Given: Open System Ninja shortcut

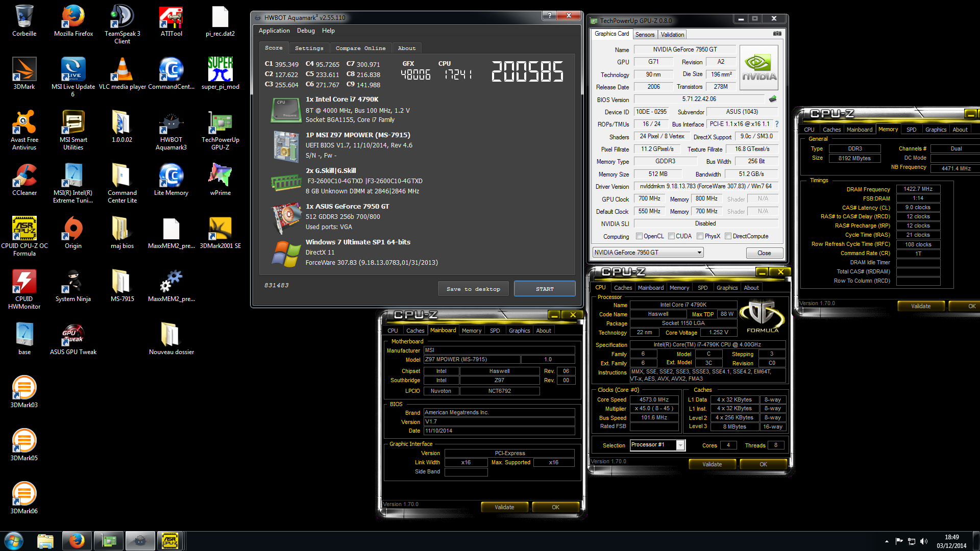Looking at the screenshot, I should point(73,286).
